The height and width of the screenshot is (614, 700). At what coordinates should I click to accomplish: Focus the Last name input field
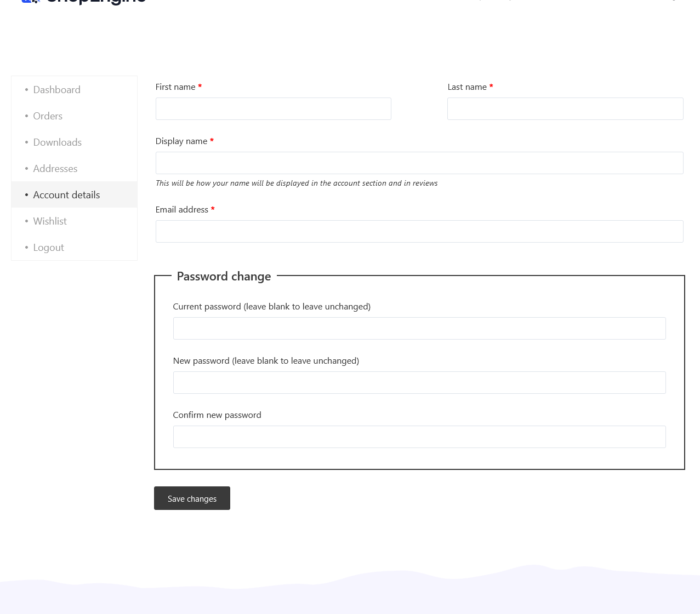tap(565, 109)
